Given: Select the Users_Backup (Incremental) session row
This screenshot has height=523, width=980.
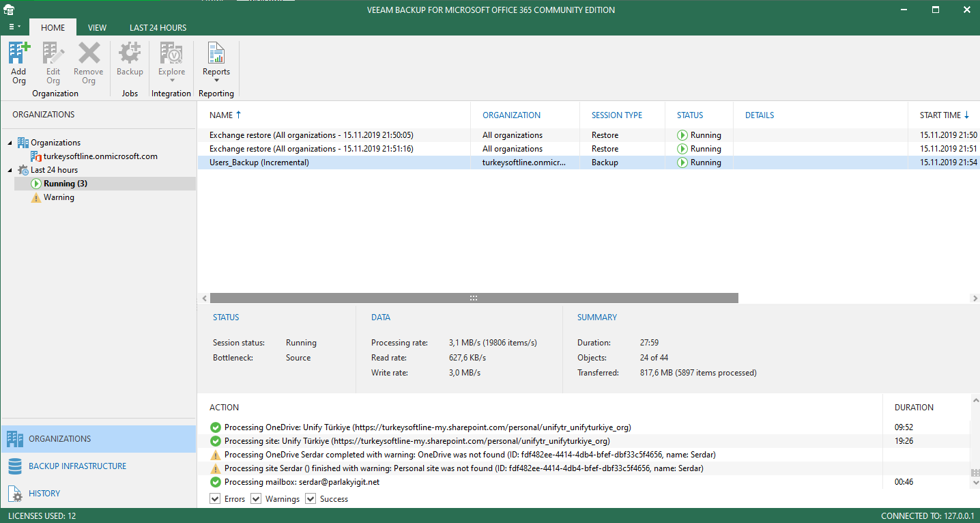Looking at the screenshot, I should click(x=588, y=162).
